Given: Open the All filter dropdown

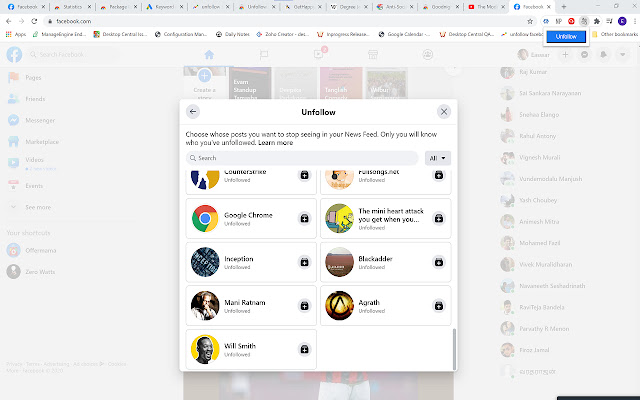Looking at the screenshot, I should [438, 158].
